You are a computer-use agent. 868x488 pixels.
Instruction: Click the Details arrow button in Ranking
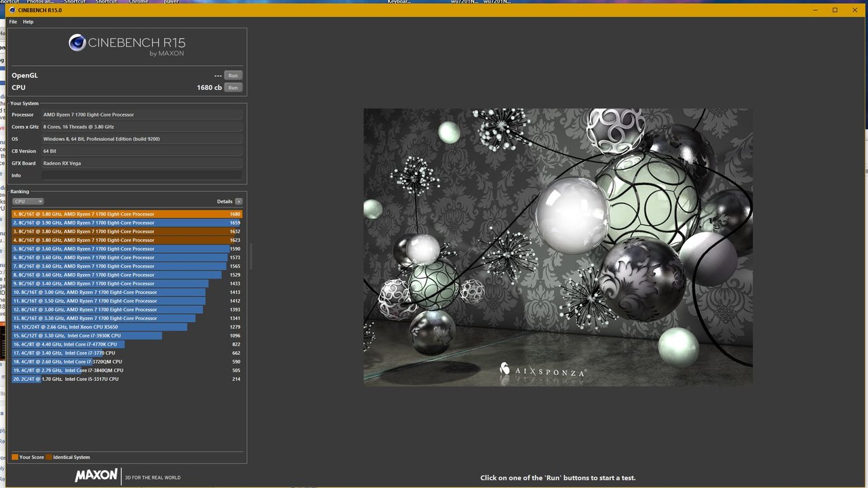tap(239, 201)
